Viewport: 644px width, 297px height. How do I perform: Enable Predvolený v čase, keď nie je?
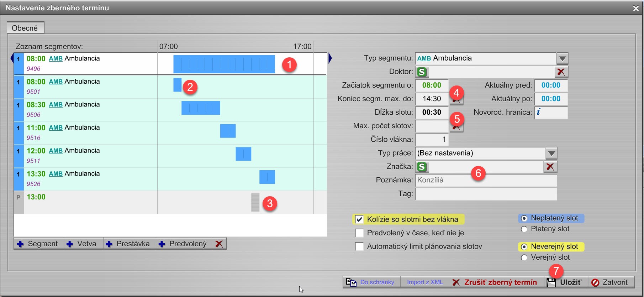359,233
